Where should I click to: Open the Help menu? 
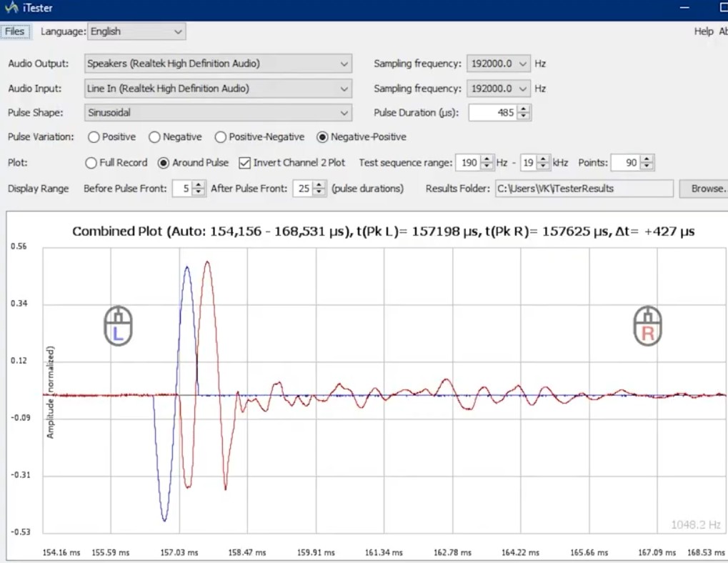[704, 31]
